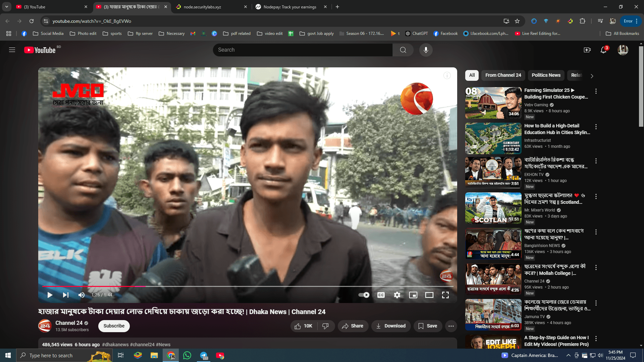The height and width of the screenshot is (362, 644).
Task: Open the player settings gear
Action: tap(397, 295)
